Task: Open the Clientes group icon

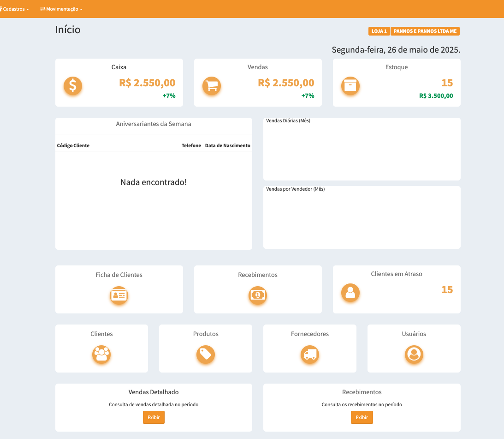Action: 101,355
